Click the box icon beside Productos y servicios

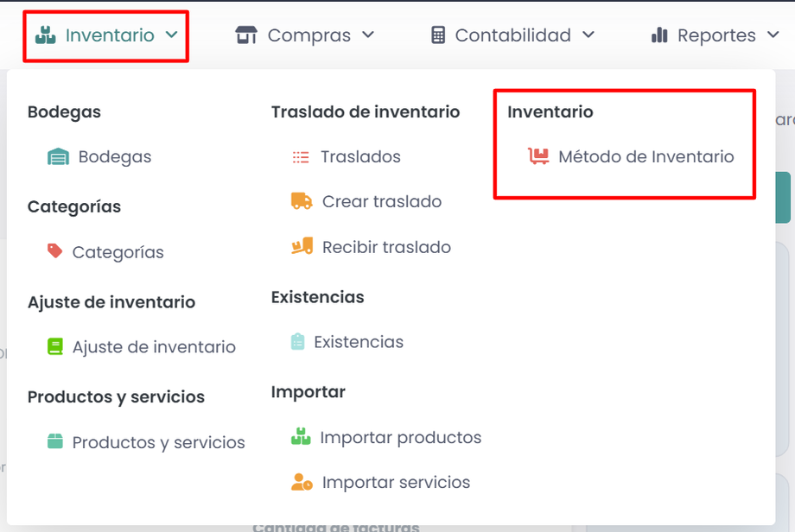point(55,442)
